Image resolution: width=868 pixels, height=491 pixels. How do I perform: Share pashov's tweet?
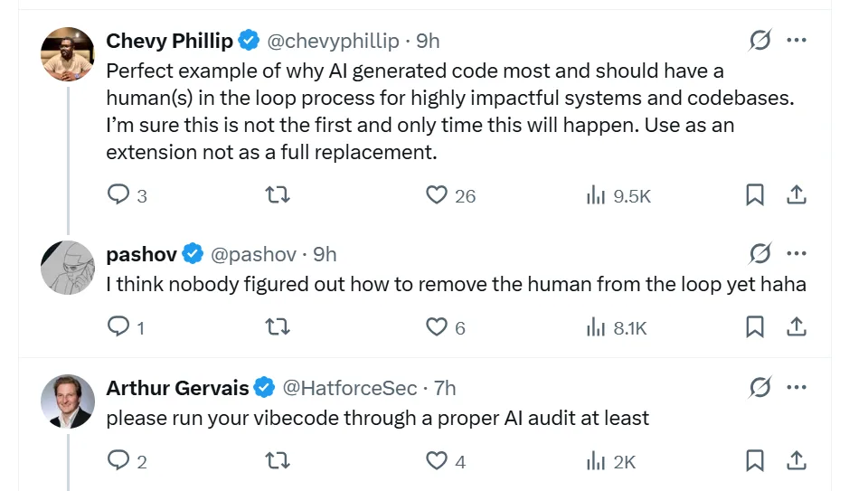796,327
